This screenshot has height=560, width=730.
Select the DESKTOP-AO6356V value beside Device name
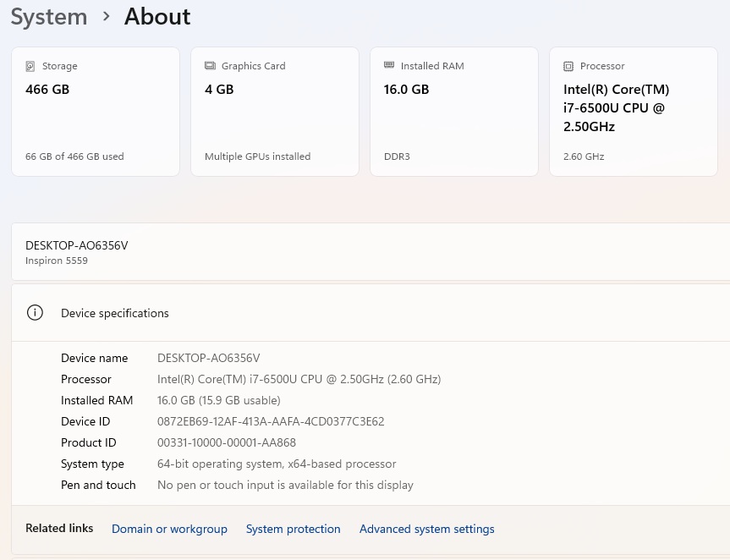209,358
